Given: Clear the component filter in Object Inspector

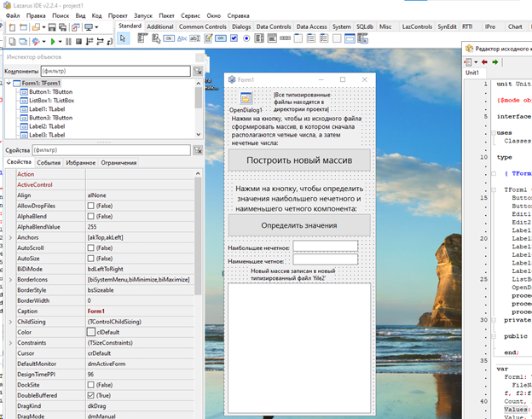Looking at the screenshot, I should [x=198, y=72].
